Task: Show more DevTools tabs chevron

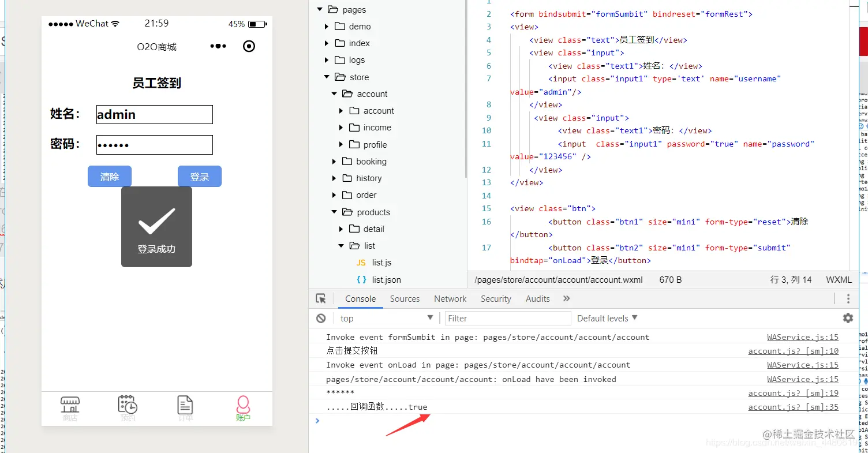Action: tap(566, 298)
